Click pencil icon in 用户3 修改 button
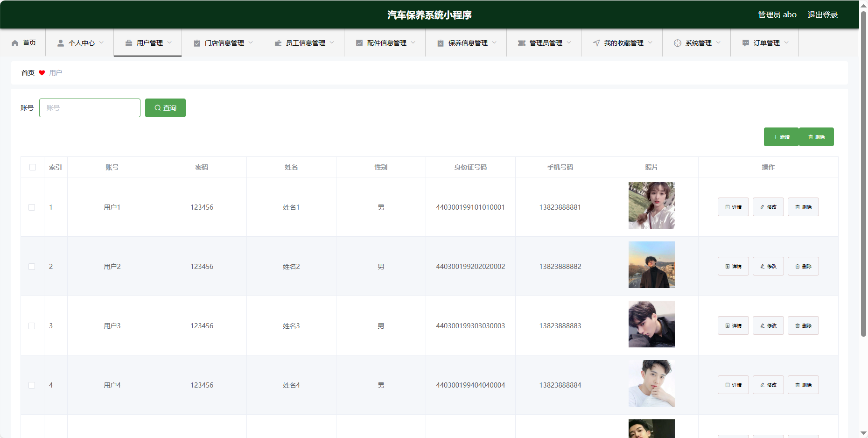 (x=763, y=326)
